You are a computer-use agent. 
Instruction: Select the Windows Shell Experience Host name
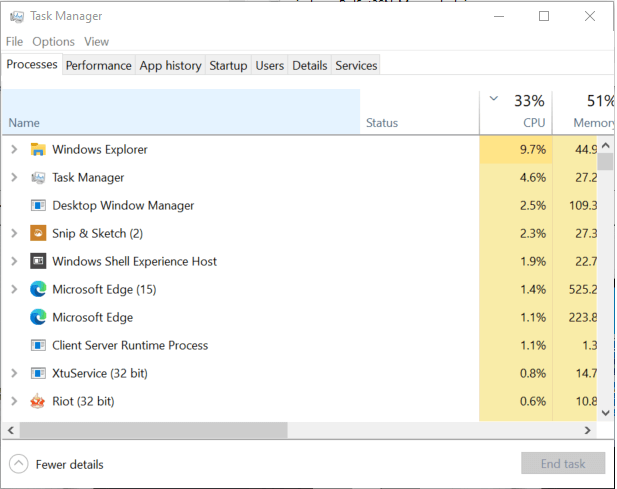click(135, 261)
